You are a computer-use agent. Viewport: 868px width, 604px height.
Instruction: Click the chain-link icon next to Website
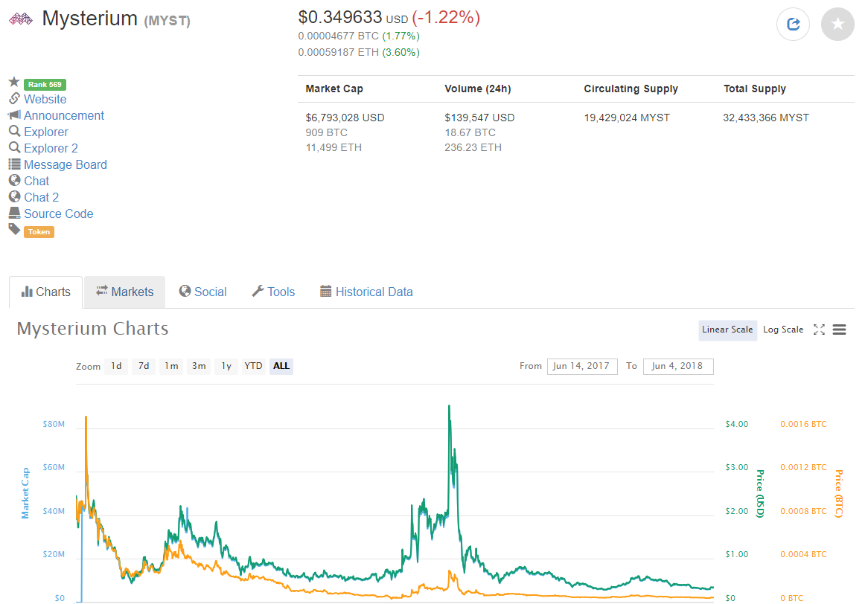click(14, 98)
